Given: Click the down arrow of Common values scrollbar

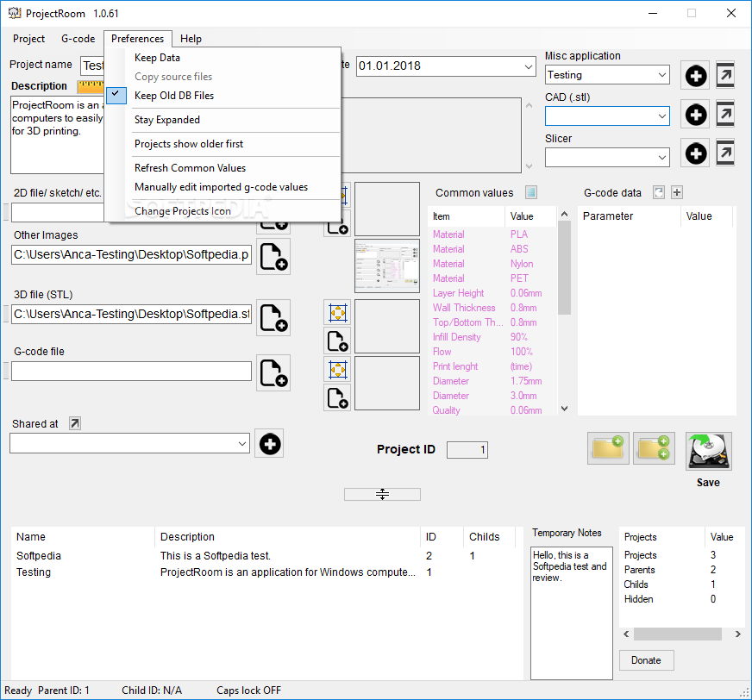Looking at the screenshot, I should click(x=565, y=409).
